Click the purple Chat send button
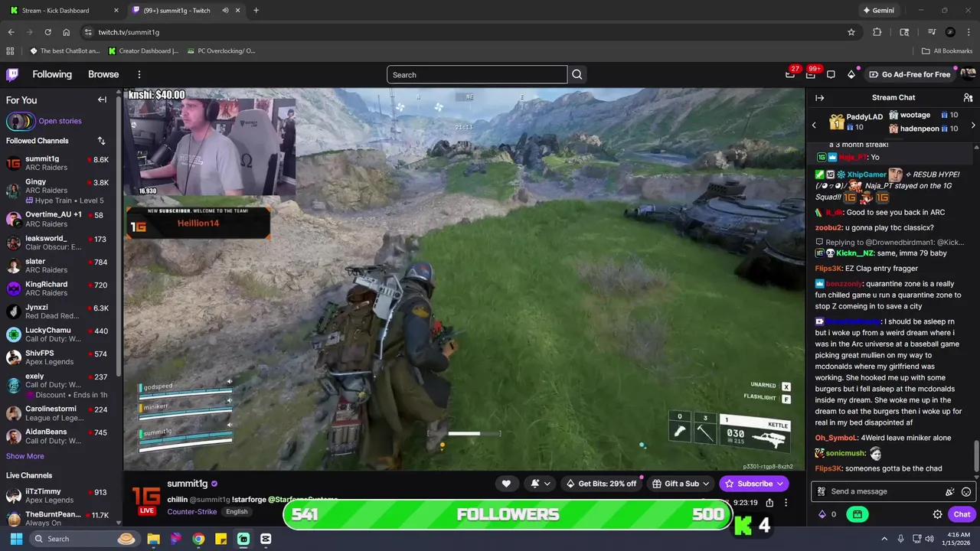The width and height of the screenshot is (980, 551). pyautogui.click(x=962, y=514)
